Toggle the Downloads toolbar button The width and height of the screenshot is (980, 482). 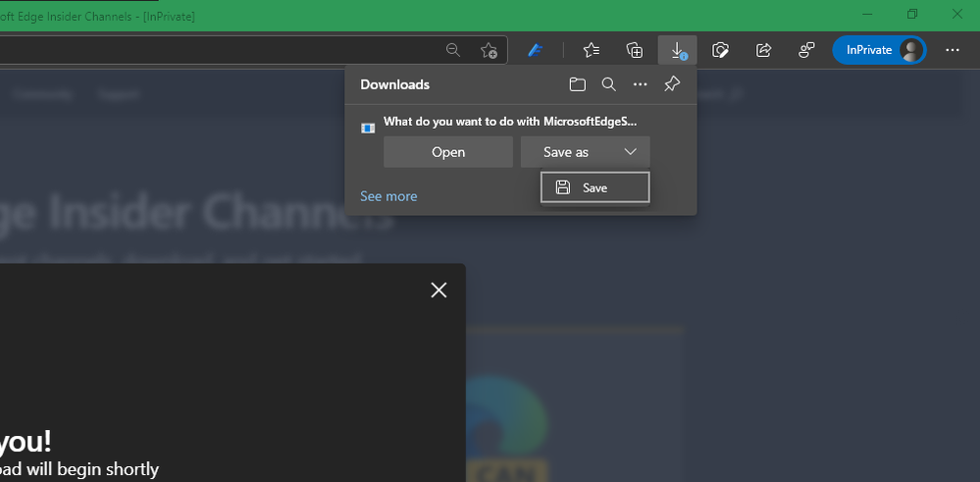coord(678,50)
